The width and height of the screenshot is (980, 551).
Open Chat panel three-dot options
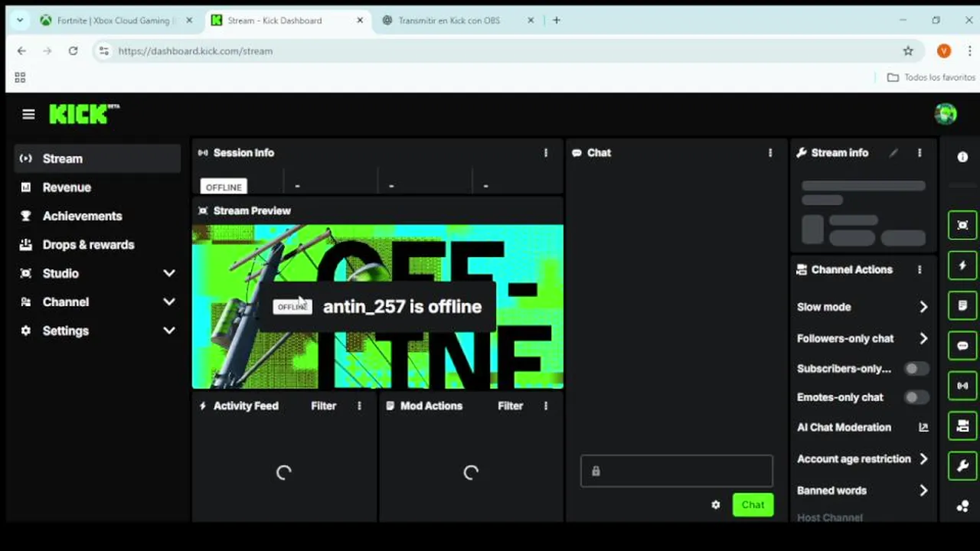pyautogui.click(x=770, y=153)
